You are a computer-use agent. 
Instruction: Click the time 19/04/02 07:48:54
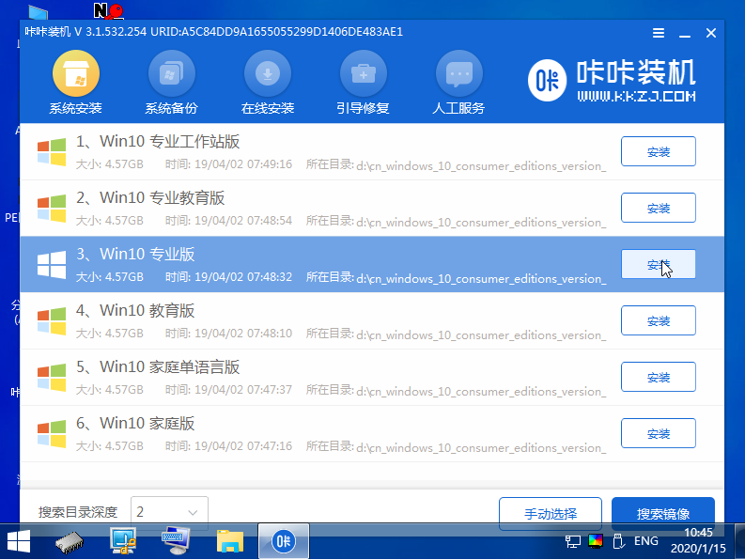[243, 221]
